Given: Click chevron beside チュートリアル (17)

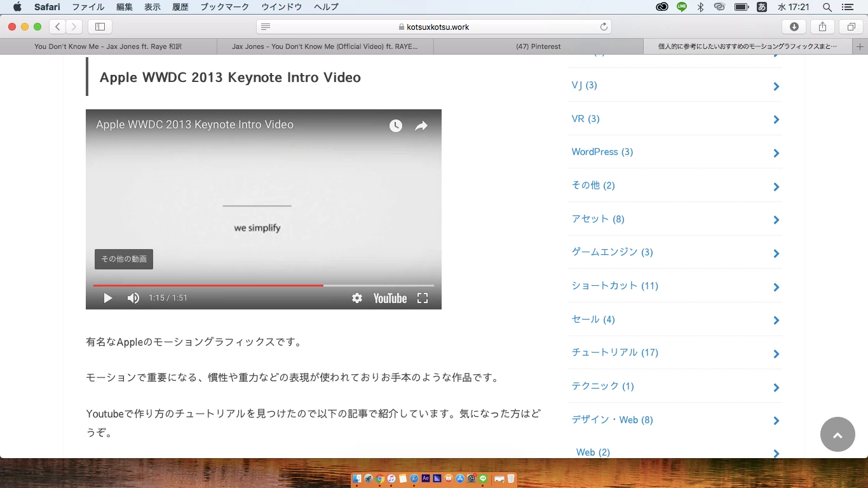Looking at the screenshot, I should [x=776, y=354].
